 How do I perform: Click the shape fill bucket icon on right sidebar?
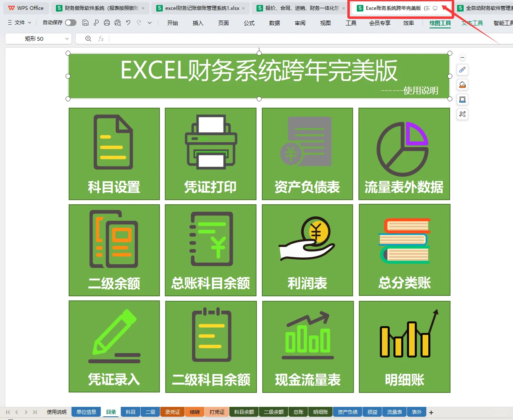click(x=462, y=85)
